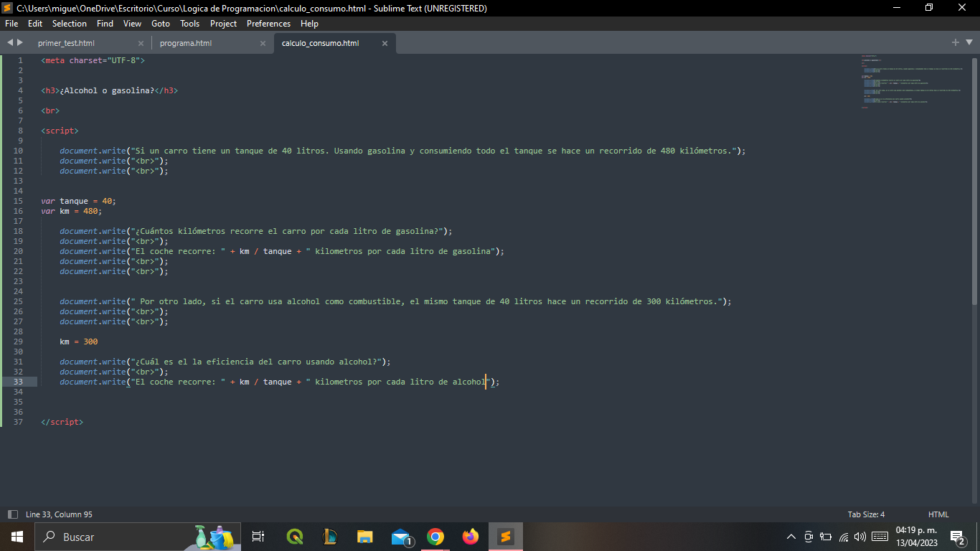Screen dimensions: 980x551
Task: Open the notifications action center
Action: (x=957, y=537)
